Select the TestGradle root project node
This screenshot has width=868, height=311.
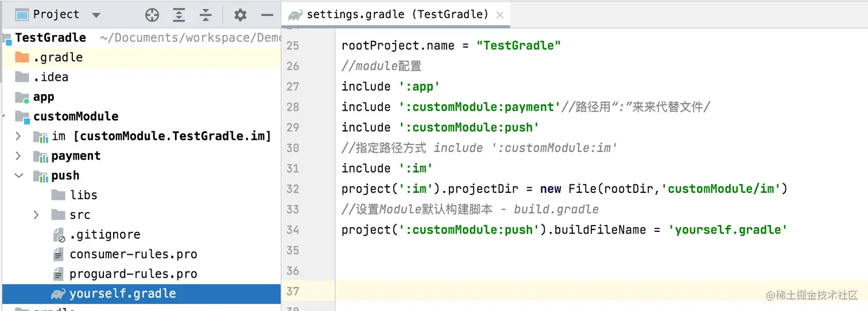51,38
